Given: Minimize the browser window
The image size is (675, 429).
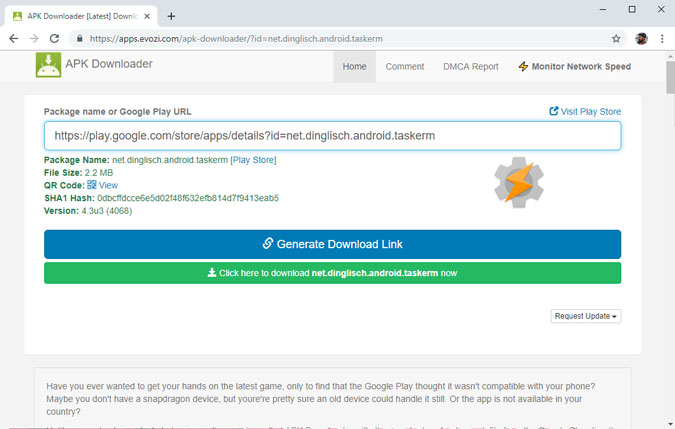Looking at the screenshot, I should tap(603, 9).
